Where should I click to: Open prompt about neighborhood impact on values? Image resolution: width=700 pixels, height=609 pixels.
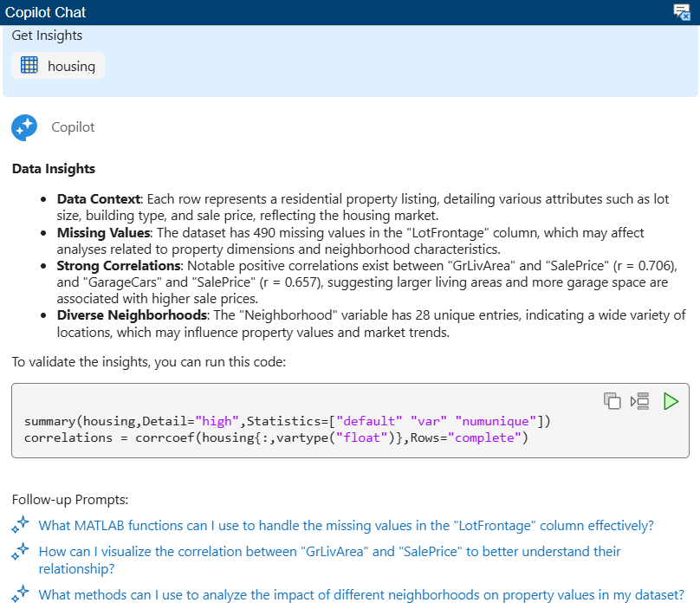[361, 595]
